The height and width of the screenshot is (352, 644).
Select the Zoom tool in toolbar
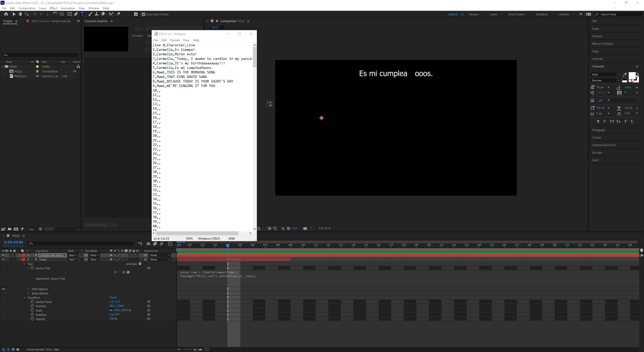26,14
